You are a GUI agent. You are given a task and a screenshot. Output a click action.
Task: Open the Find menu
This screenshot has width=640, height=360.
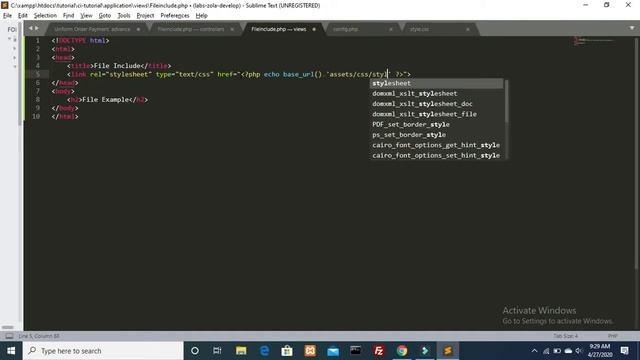68,16
